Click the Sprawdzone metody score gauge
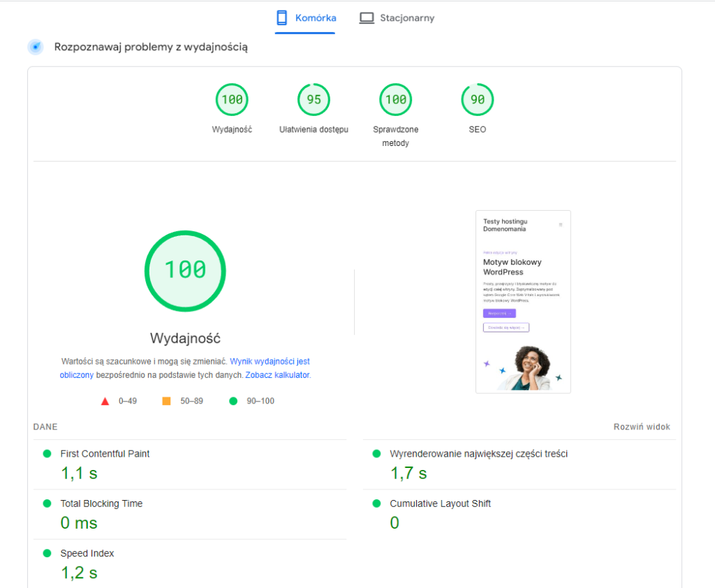This screenshot has height=588, width=715. click(396, 100)
